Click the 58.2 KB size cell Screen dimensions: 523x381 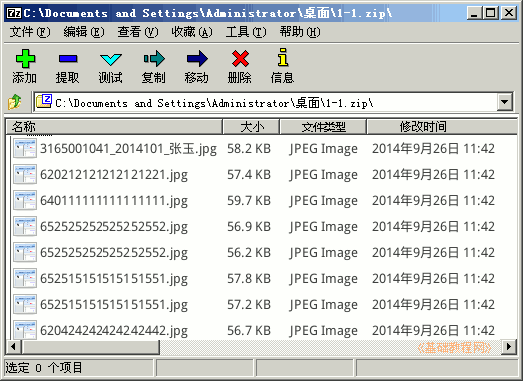click(249, 149)
